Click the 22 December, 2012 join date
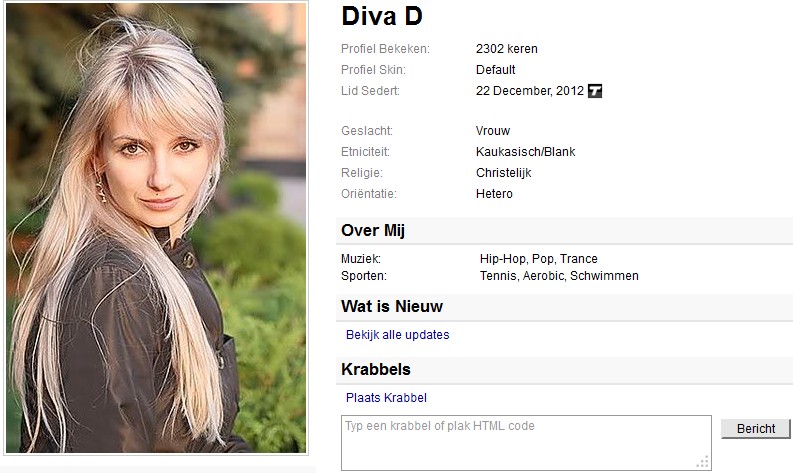This screenshot has height=473, width=793. coord(530,91)
